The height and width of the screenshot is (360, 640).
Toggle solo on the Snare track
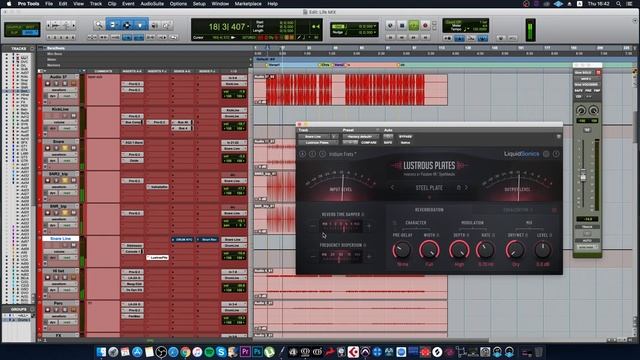coord(65,148)
